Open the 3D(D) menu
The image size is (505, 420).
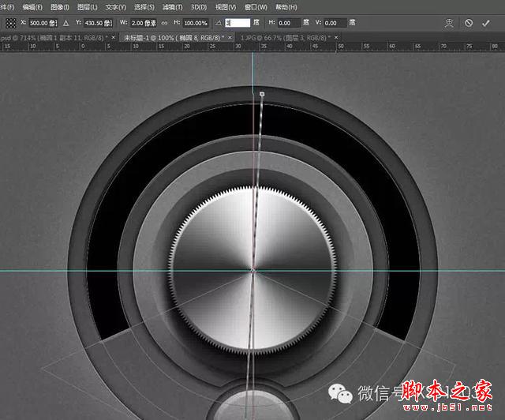coord(199,7)
